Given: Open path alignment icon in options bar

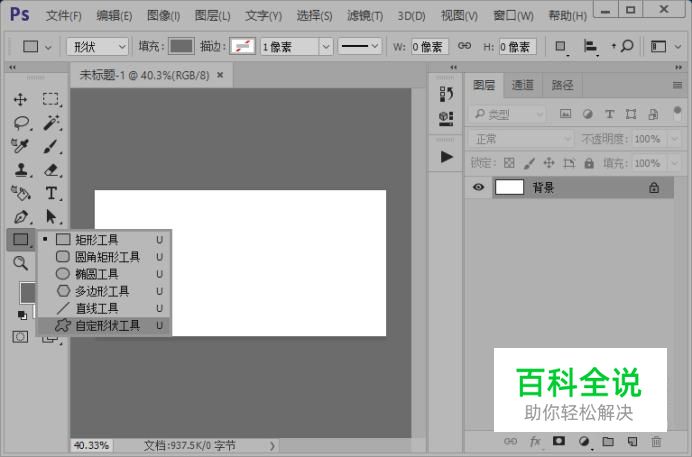Looking at the screenshot, I should pos(590,46).
